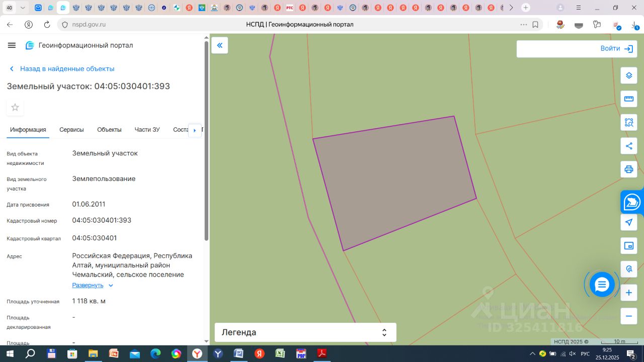
Task: Expand the Легенда panel
Action: pos(305,332)
